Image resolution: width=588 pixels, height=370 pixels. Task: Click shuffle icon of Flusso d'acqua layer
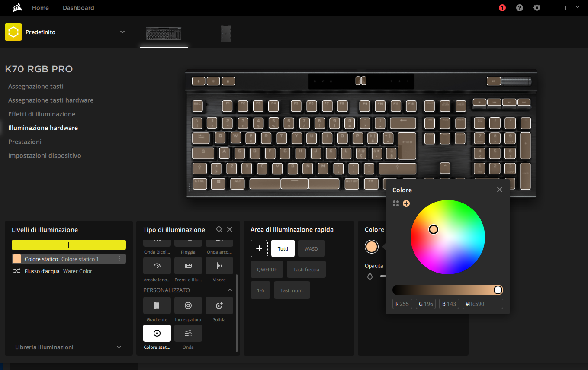tap(16, 271)
